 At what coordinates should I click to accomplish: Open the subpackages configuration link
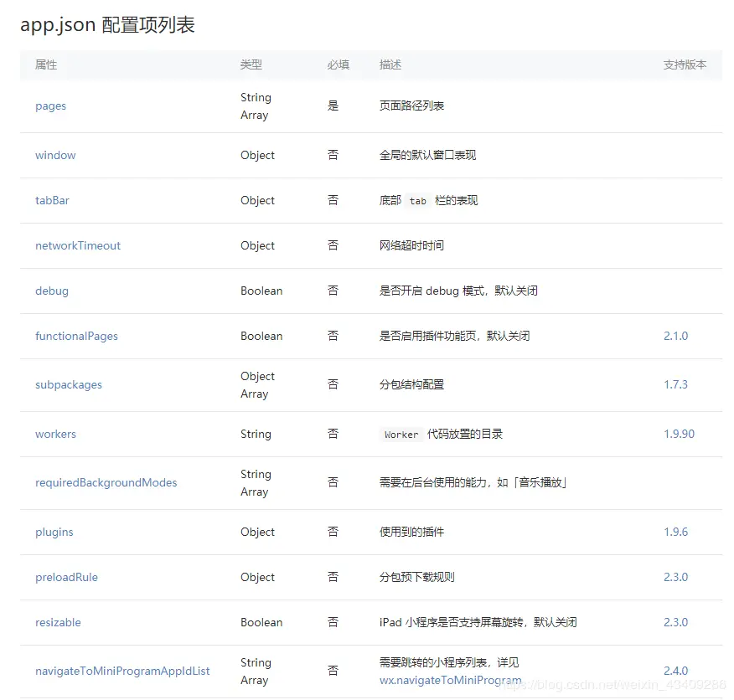click(68, 384)
